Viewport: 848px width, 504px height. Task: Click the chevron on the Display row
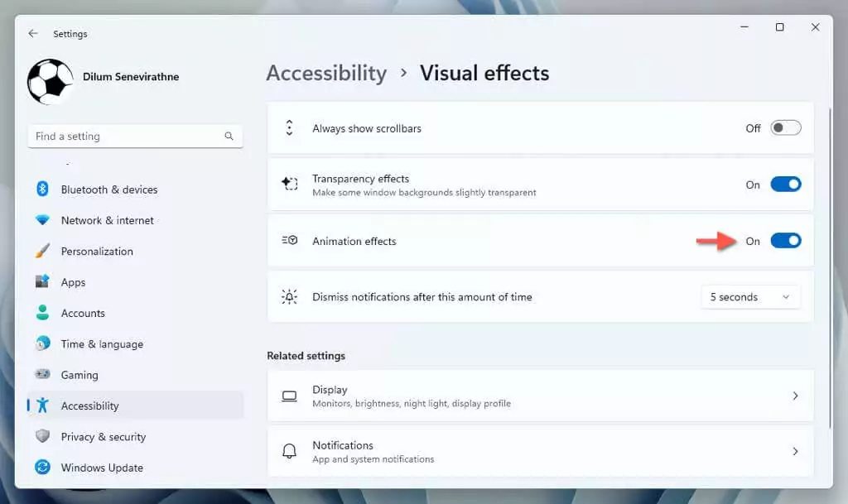click(795, 396)
